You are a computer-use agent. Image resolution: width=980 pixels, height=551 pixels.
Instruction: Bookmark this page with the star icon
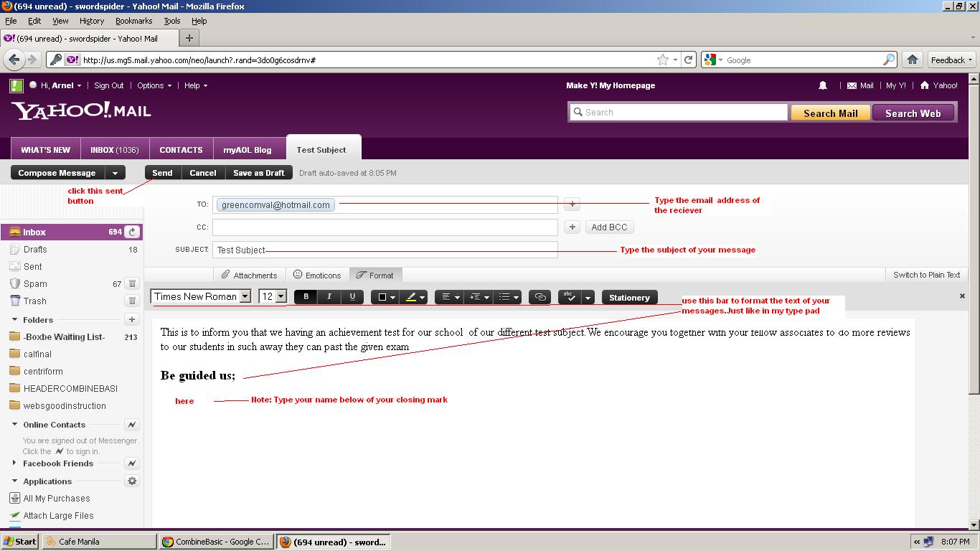coord(663,60)
